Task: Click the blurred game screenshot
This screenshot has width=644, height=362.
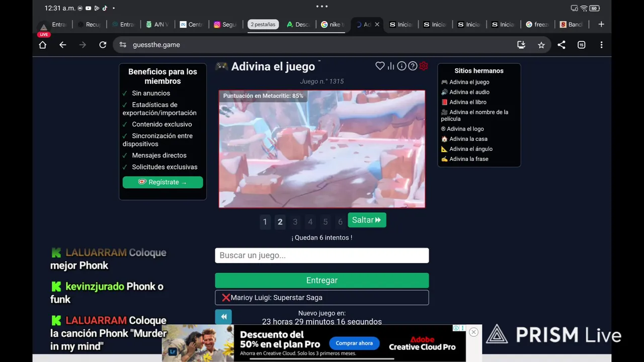Action: click(322, 149)
